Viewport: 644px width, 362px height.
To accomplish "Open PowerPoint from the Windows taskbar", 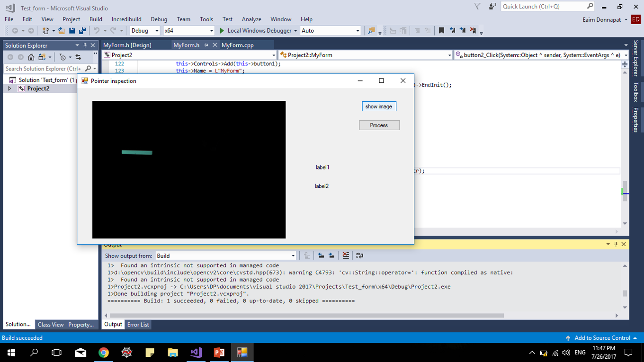I will coord(219,353).
